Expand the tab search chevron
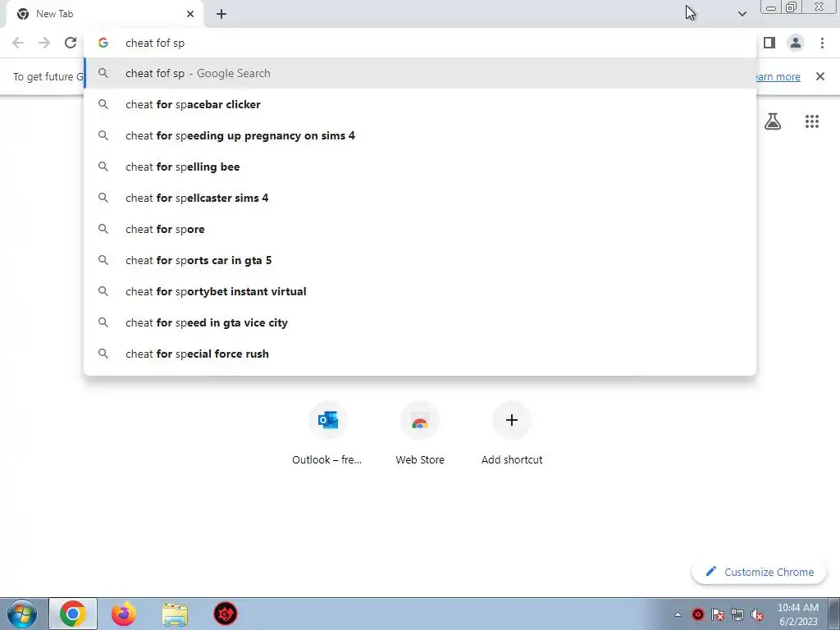Viewport: 840px width, 630px height. 742,14
